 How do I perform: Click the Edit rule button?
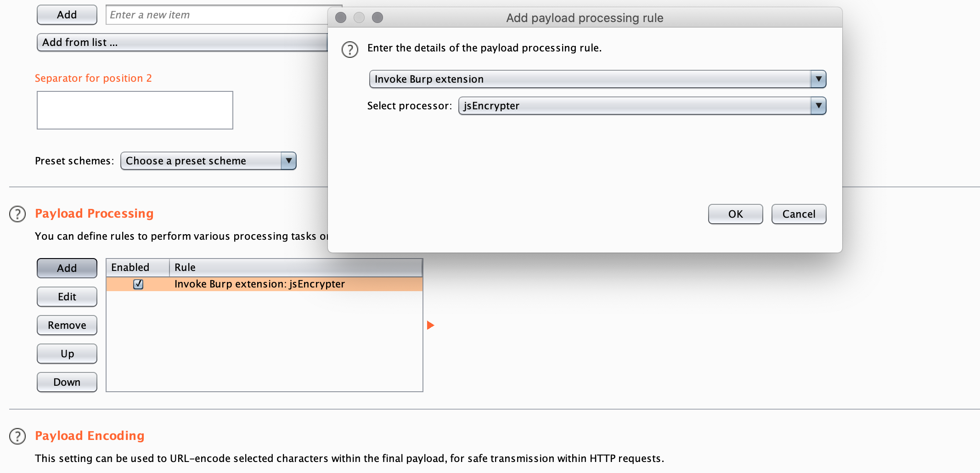point(67,297)
